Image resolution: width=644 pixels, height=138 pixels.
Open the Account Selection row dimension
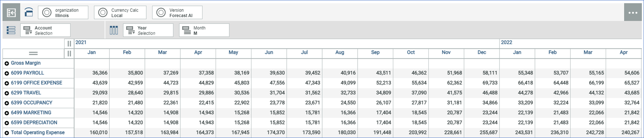(45, 30)
